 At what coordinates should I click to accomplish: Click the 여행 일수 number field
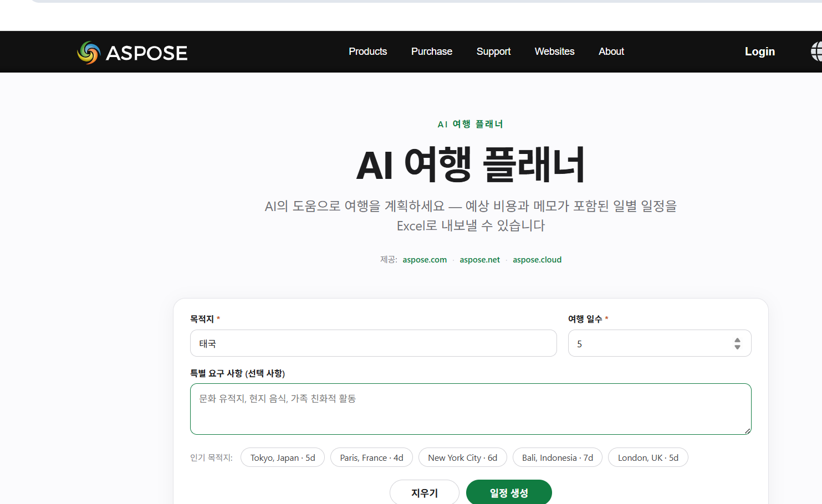(x=660, y=343)
